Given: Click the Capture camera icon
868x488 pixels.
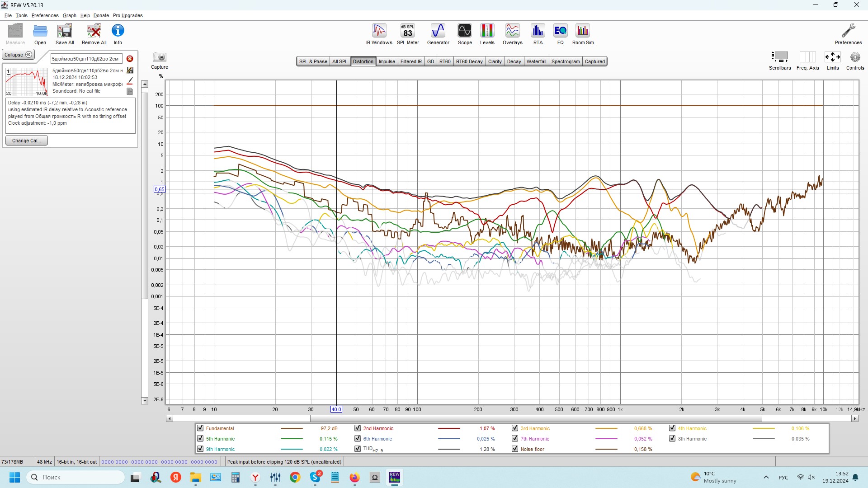Looking at the screenshot, I should (160, 57).
